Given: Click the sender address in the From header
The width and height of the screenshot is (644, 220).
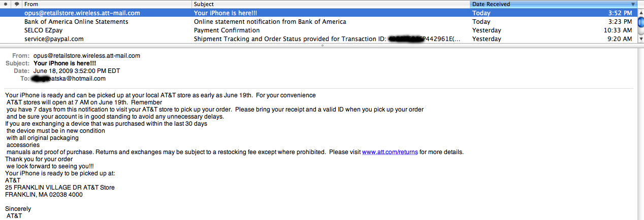Looking at the screenshot, I should click(x=87, y=56).
